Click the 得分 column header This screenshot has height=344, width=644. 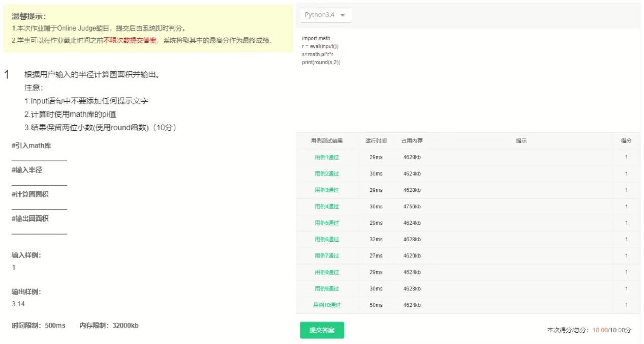coord(626,140)
